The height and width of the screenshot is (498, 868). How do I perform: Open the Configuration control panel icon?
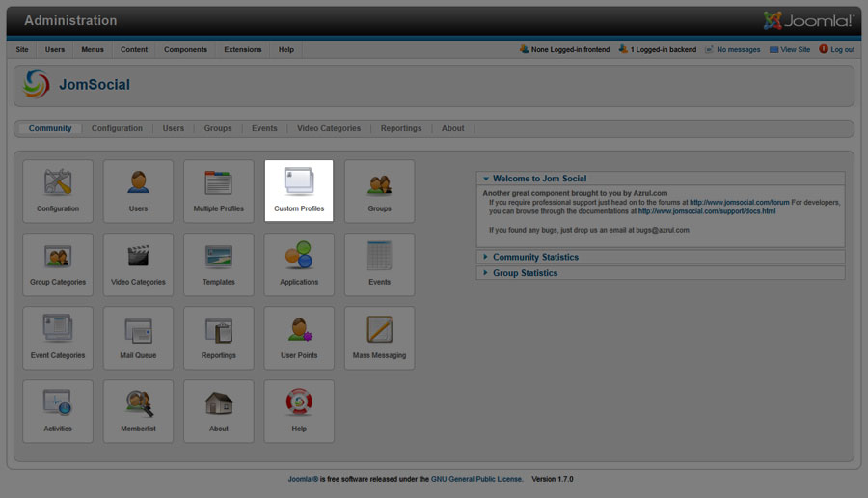58,191
